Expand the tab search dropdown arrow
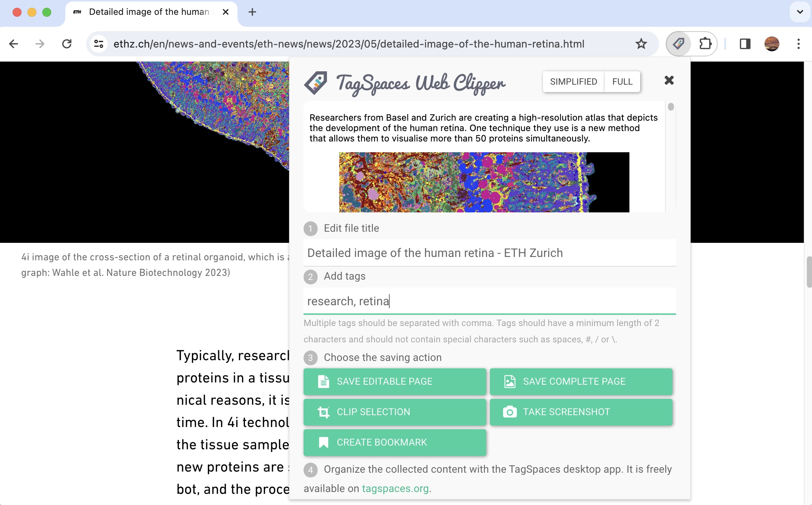The image size is (812, 505). coord(800,12)
